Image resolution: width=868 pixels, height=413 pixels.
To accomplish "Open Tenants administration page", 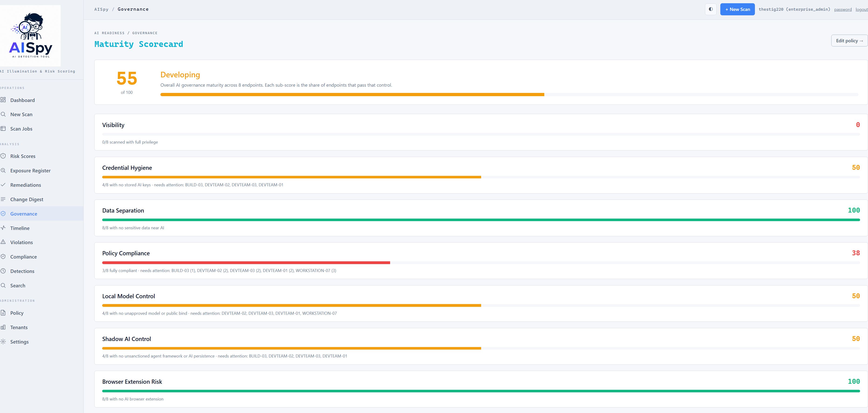I will [x=42, y=327].
